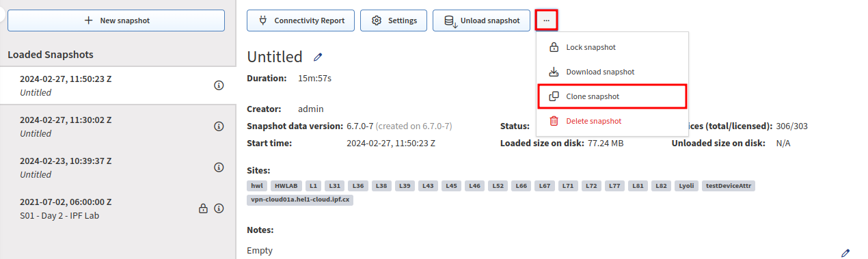Show info for 2024-02-27 11:30:02 snapshot

tap(219, 126)
